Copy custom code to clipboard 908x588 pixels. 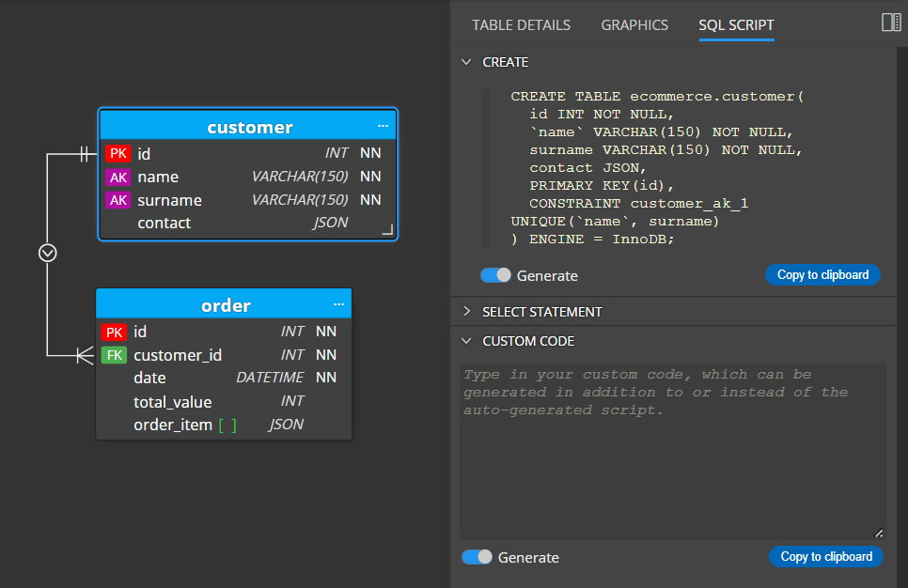[x=826, y=557]
